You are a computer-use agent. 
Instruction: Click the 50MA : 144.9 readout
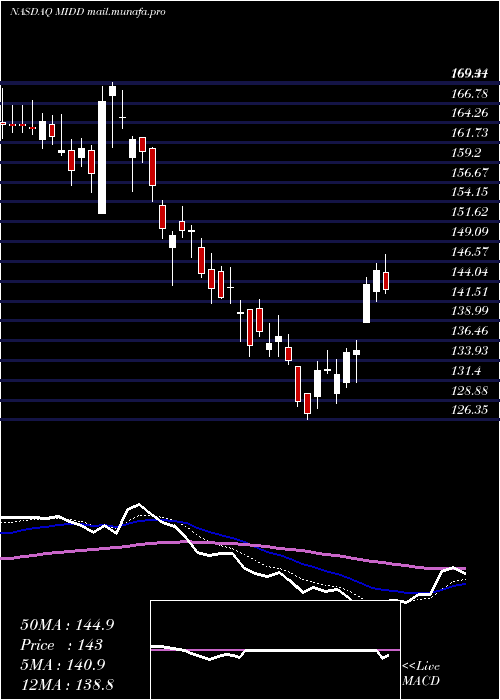tap(67, 625)
